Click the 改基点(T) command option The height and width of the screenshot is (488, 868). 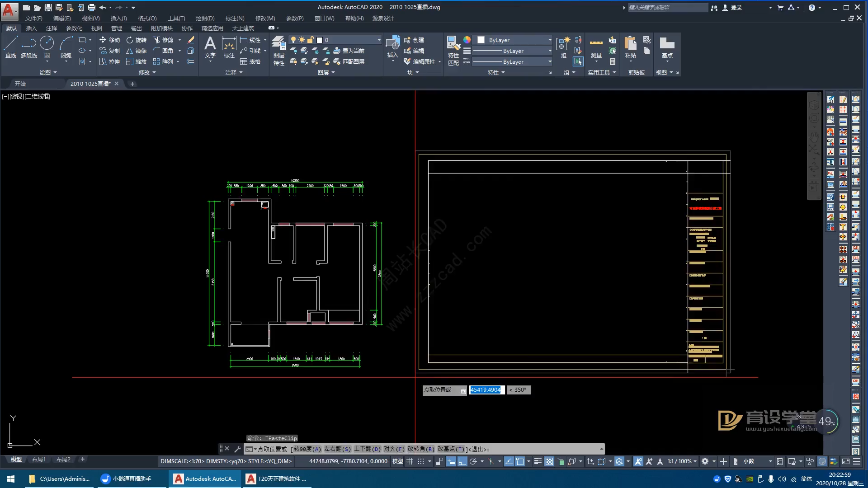pyautogui.click(x=451, y=449)
